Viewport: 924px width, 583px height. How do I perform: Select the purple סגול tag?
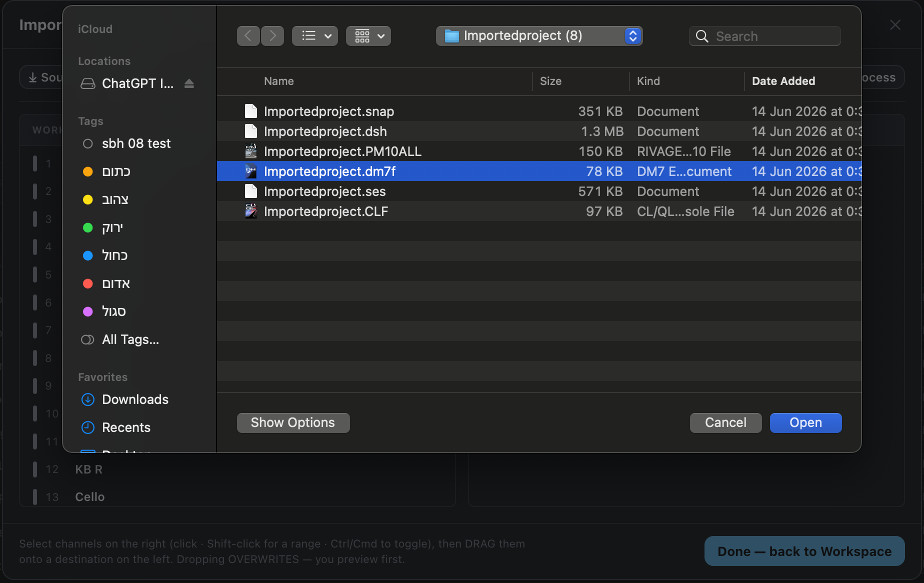pos(104,311)
